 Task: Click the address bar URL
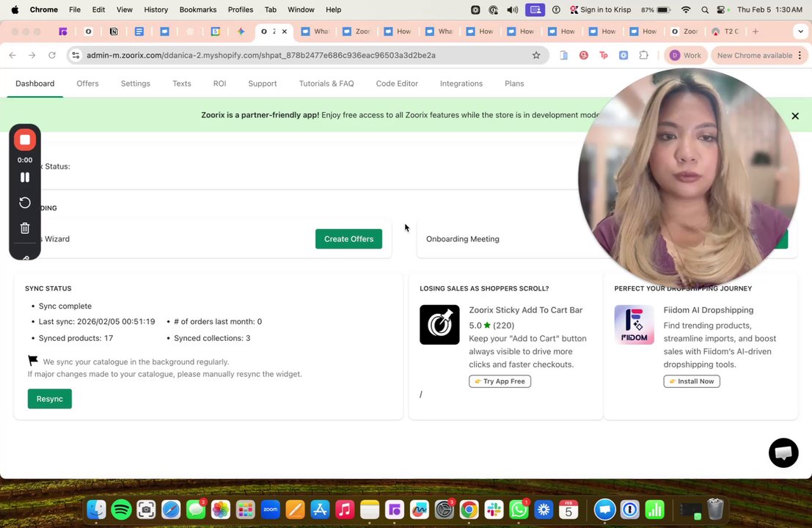261,55
